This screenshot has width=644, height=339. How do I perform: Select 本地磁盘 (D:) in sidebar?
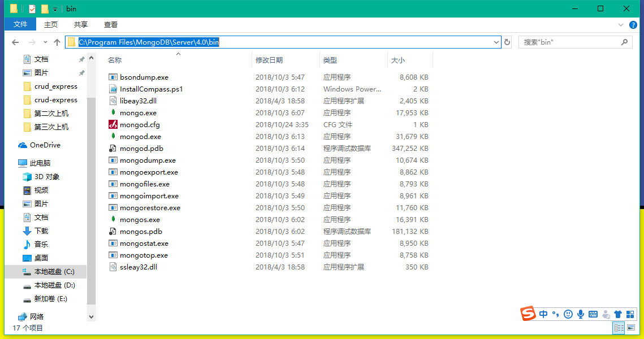pyautogui.click(x=49, y=285)
